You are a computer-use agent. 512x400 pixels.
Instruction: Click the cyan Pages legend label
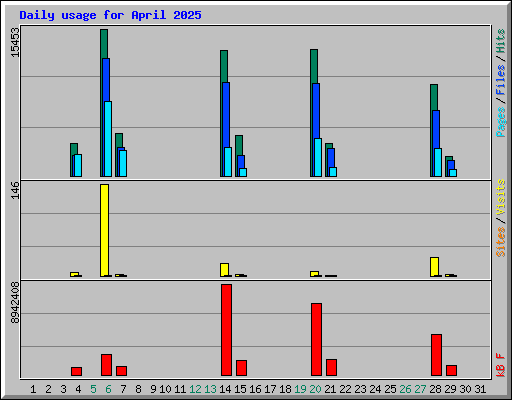[x=500, y=122]
